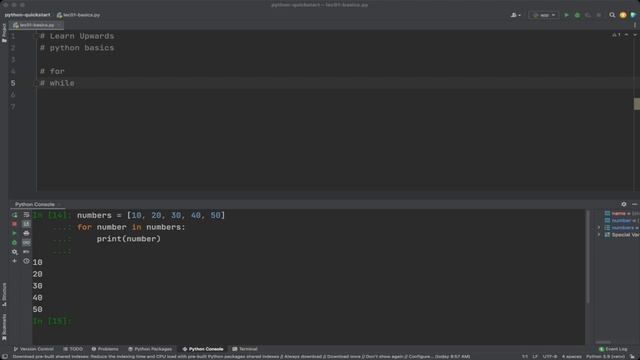Toggle Scroll to End in console toolbar

click(x=26, y=224)
